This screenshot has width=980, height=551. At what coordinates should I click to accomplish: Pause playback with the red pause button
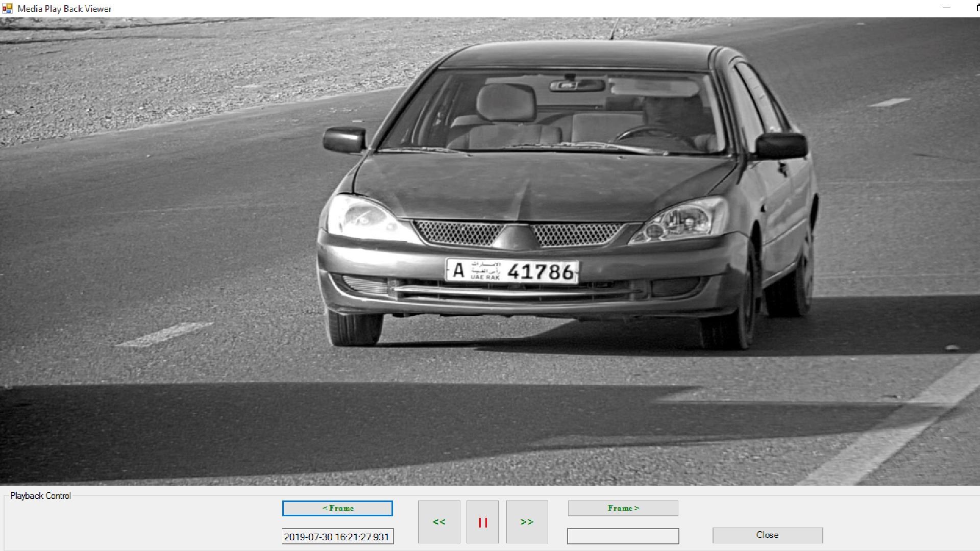coord(482,521)
